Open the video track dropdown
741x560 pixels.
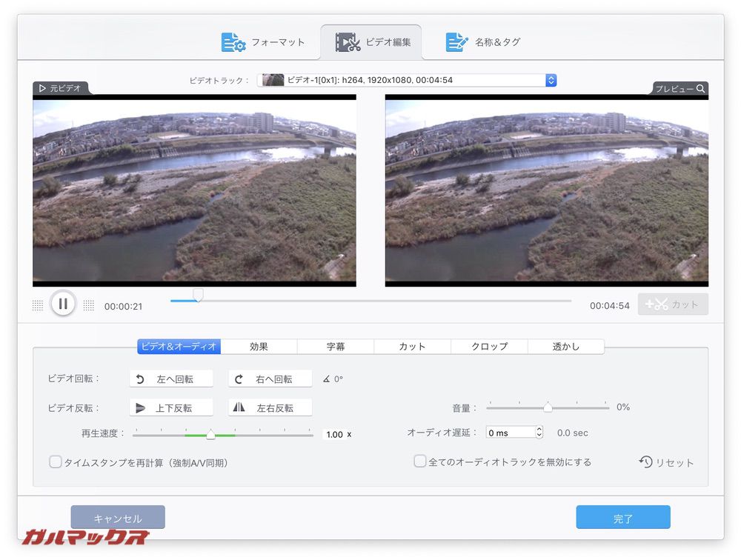tap(551, 80)
